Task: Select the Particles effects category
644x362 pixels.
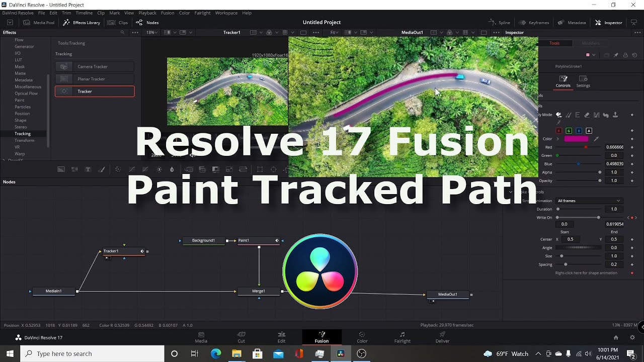Action: pos(23,107)
